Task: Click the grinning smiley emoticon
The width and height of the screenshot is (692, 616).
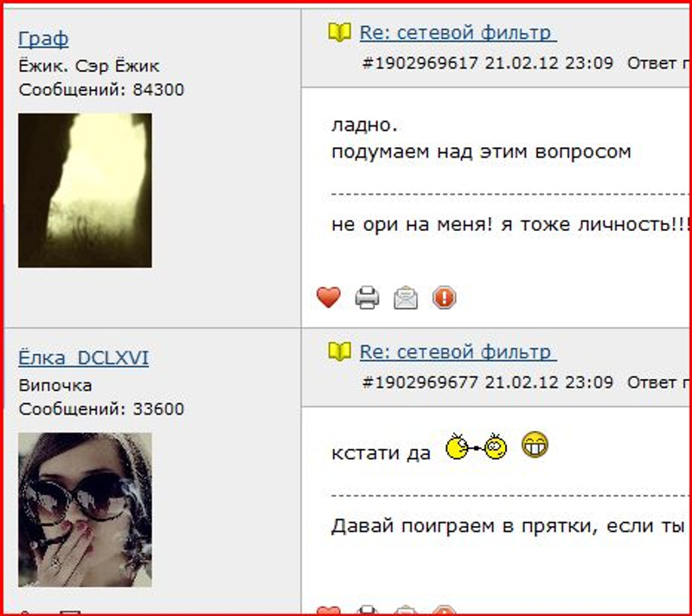Action: 535,445
